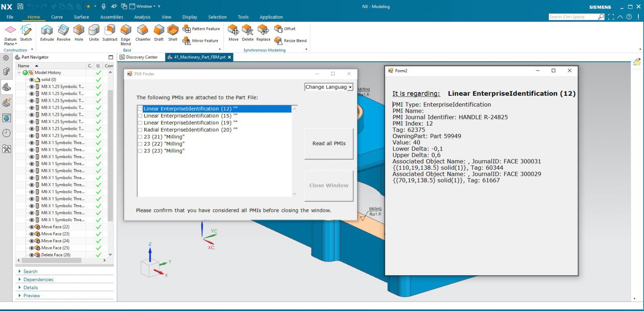The height and width of the screenshot is (311, 644).
Task: Check Radial EnterpriseIdentification (20) checkbox
Action: 140,130
